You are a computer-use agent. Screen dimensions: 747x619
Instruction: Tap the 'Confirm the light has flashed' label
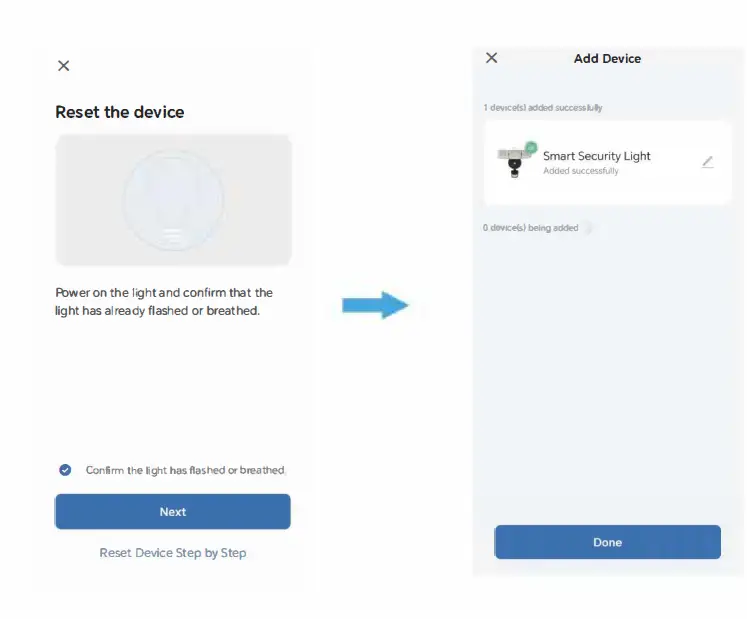pos(185,470)
